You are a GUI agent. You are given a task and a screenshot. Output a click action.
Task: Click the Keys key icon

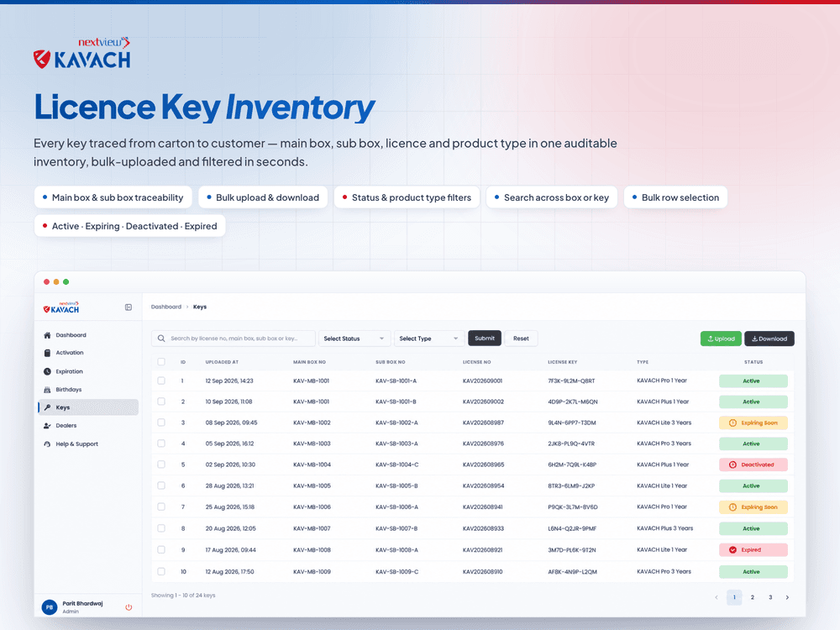pyautogui.click(x=47, y=407)
